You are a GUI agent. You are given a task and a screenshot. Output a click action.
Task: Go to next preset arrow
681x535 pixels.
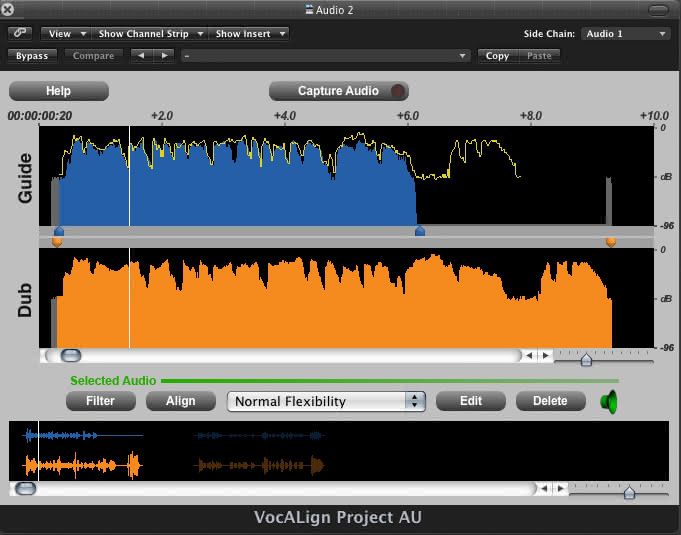tap(164, 56)
